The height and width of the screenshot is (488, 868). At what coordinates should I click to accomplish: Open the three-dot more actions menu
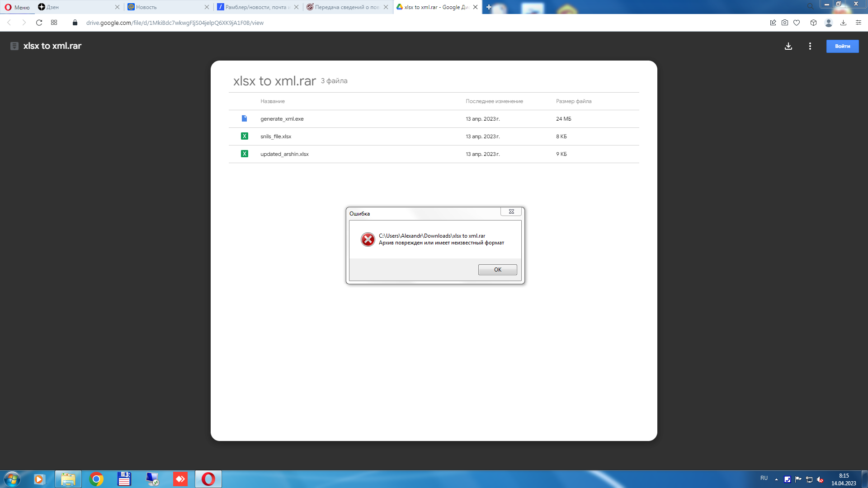(x=810, y=46)
